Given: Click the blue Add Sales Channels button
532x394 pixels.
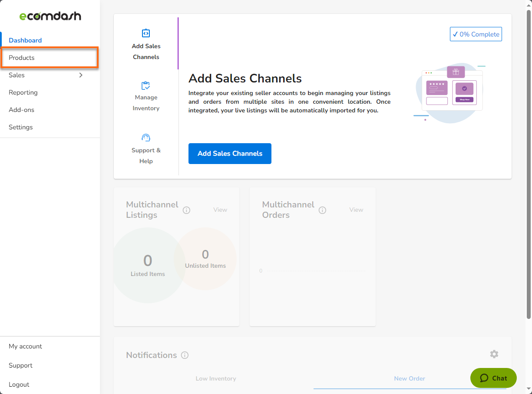Looking at the screenshot, I should click(x=230, y=154).
